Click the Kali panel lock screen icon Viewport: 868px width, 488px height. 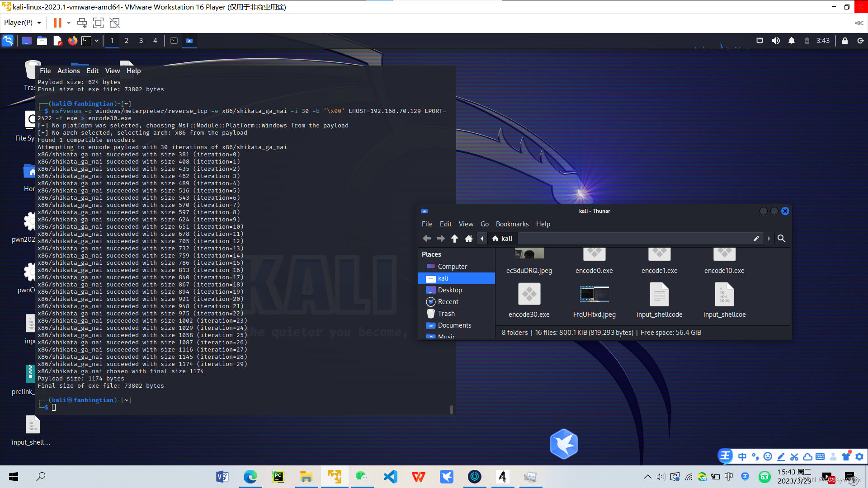pos(844,41)
